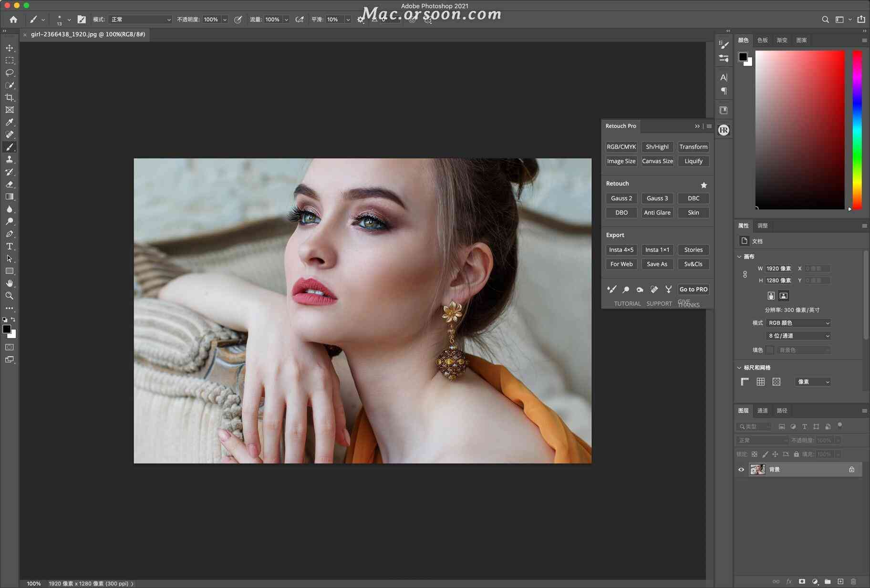870x588 pixels.
Task: Enable airbrush-style build-up effect
Action: [300, 20]
